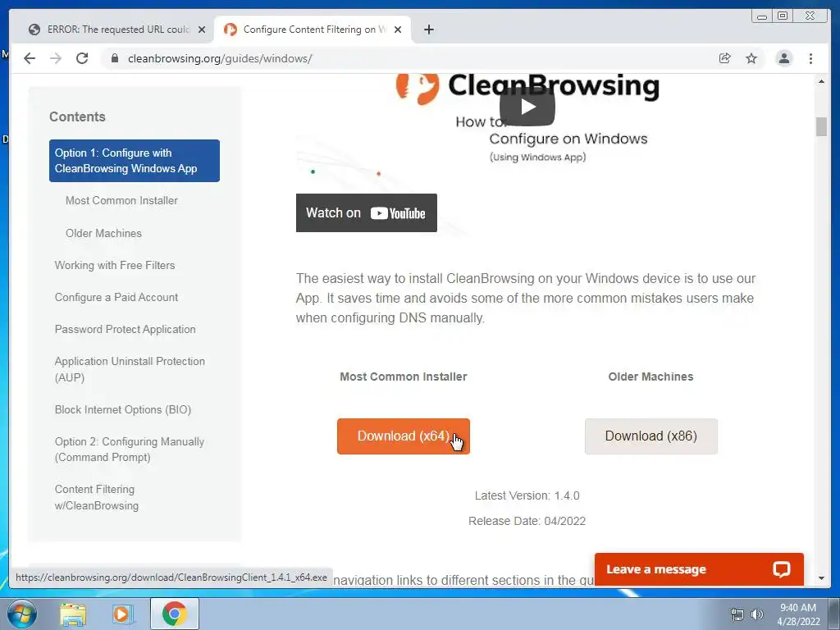The width and height of the screenshot is (840, 630).
Task: Click the Older Machines heading above x86
Action: tap(651, 377)
